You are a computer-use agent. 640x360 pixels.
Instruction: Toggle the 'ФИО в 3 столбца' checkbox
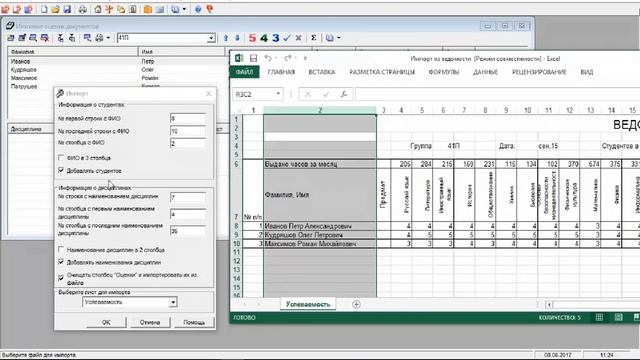(61, 158)
